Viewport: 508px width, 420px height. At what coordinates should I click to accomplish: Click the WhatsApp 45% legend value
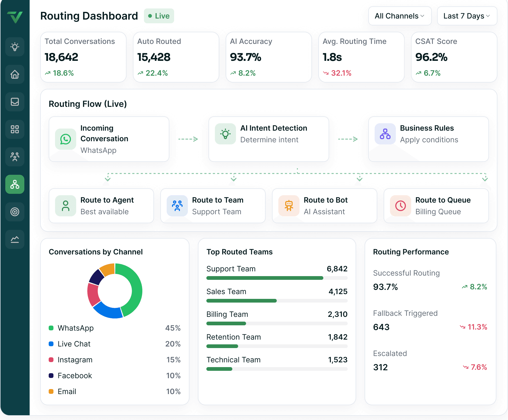point(173,328)
